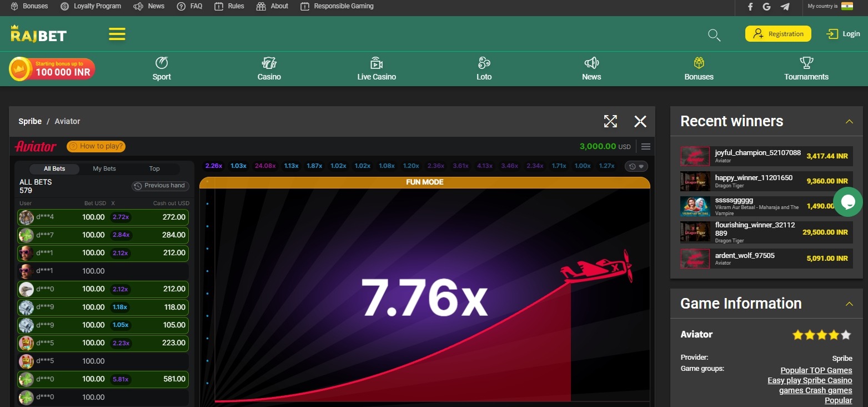The width and height of the screenshot is (868, 407).
Task: Open ardent_wolf_97505 Aviator thumbnail
Action: tap(695, 259)
